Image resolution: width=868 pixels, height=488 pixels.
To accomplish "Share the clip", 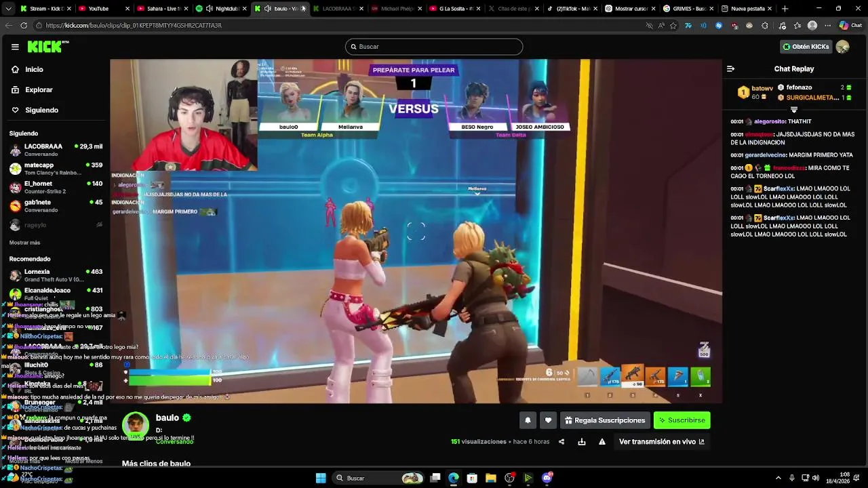I will click(561, 442).
